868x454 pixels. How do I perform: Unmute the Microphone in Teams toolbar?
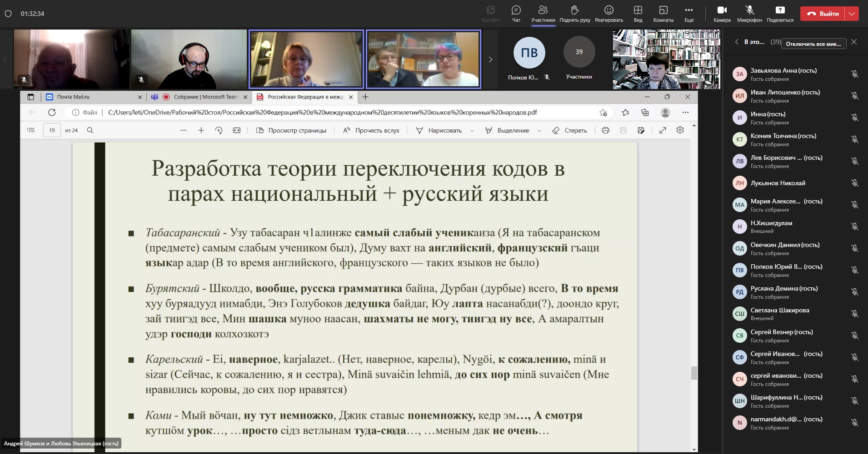(749, 10)
